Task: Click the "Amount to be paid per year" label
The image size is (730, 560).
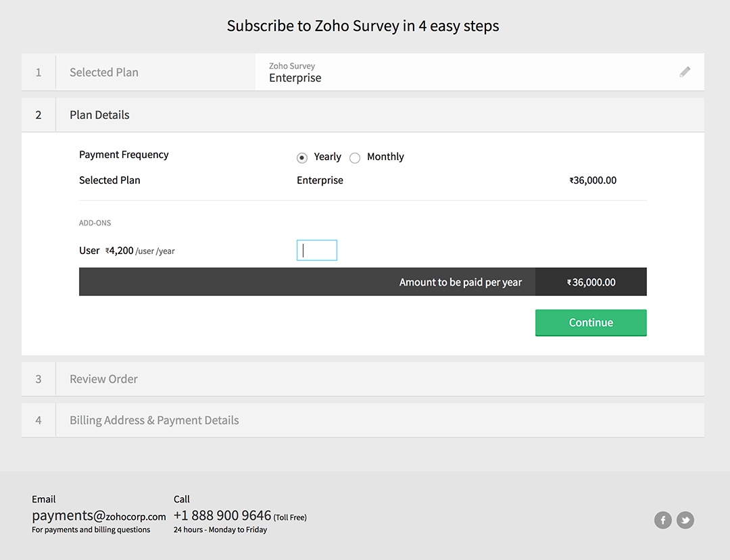Action: coord(460,282)
